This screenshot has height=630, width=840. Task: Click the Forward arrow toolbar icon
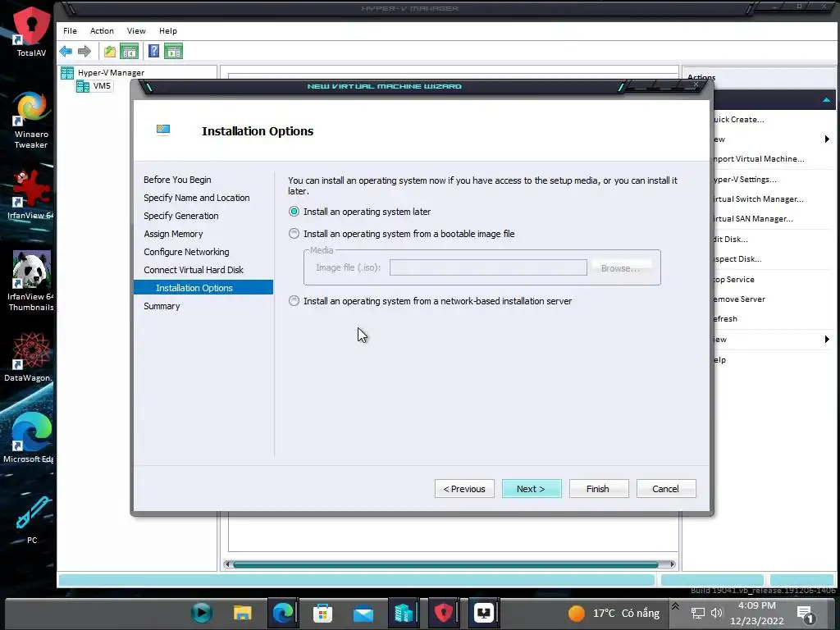click(84, 52)
